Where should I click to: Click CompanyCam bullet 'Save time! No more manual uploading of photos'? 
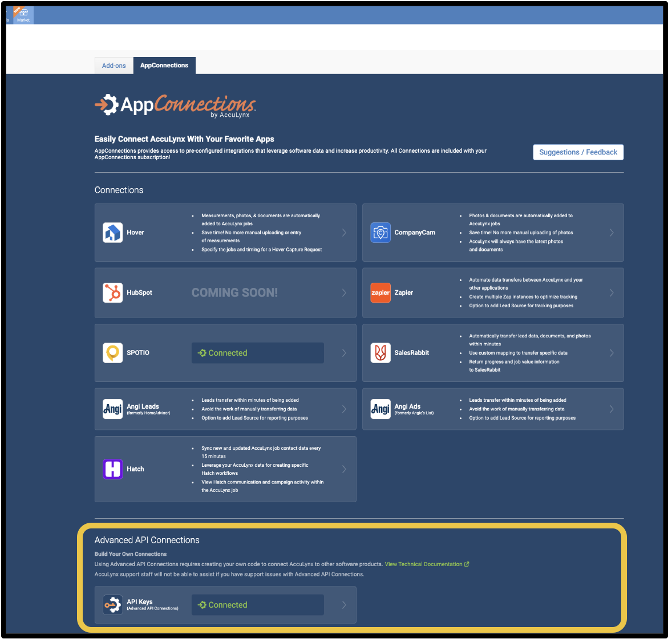523,234
